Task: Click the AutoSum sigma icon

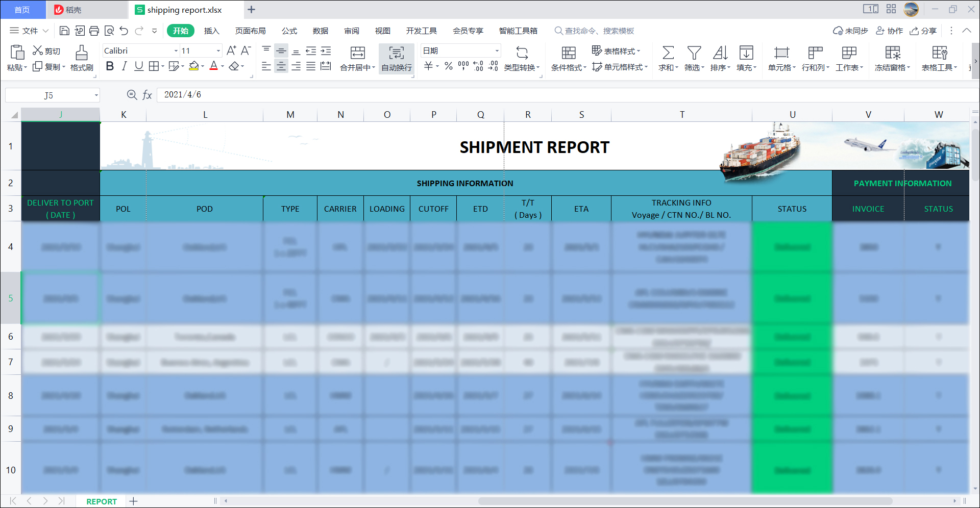Action: [x=668, y=53]
